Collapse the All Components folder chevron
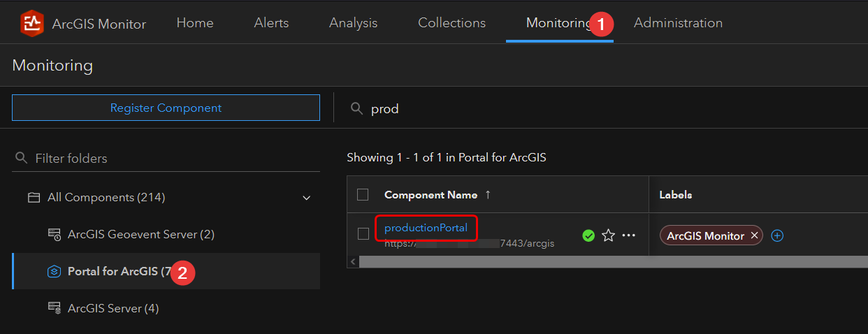 (306, 198)
